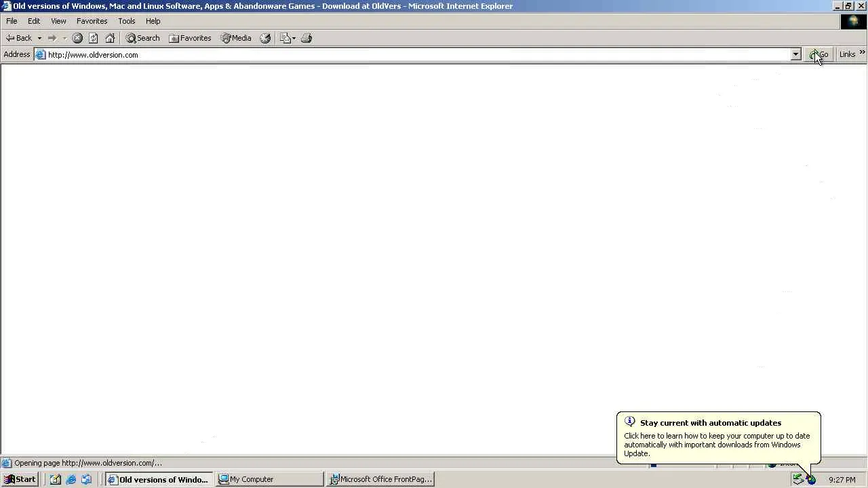868x488 pixels.
Task: Click the Go button
Action: [x=819, y=54]
